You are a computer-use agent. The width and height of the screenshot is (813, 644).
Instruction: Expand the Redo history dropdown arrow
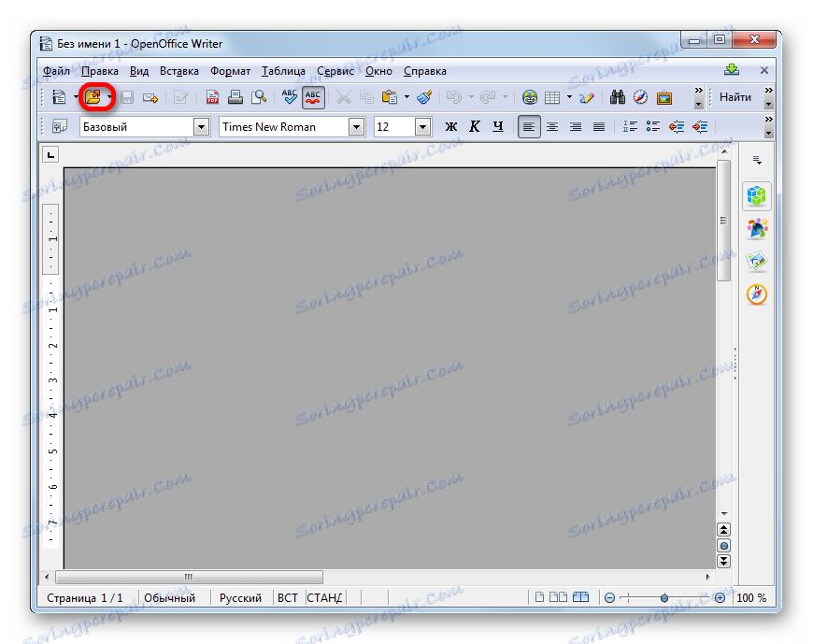(505, 97)
